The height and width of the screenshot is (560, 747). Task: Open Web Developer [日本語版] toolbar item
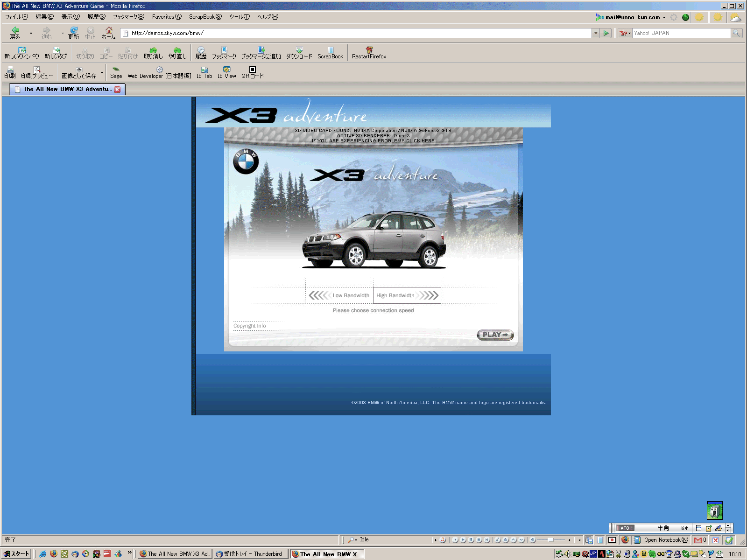[x=159, y=72]
